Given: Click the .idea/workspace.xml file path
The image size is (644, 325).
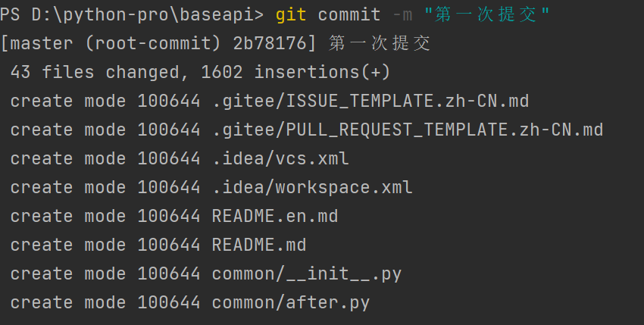Looking at the screenshot, I should 312,187.
